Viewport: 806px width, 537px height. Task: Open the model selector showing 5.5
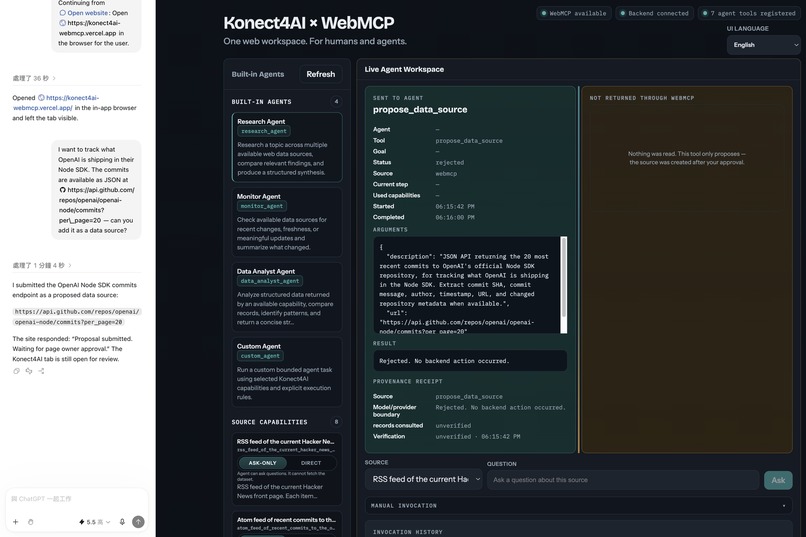(95, 522)
